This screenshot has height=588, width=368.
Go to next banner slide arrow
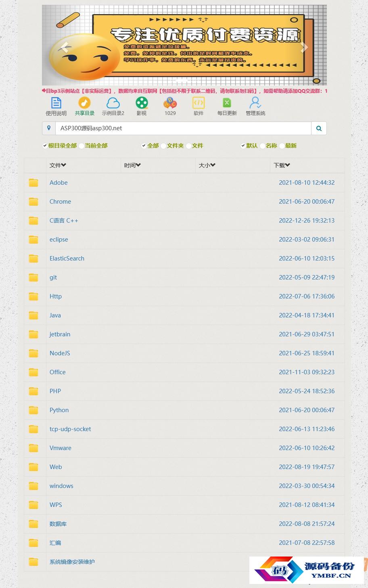tap(304, 47)
